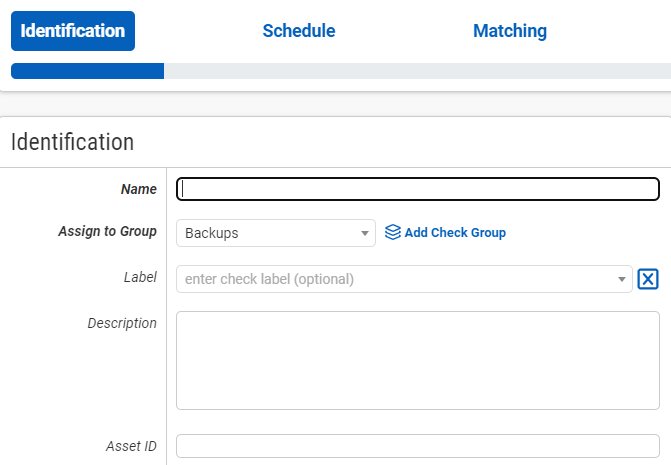Click the filled blue portion of progress bar

point(87,71)
